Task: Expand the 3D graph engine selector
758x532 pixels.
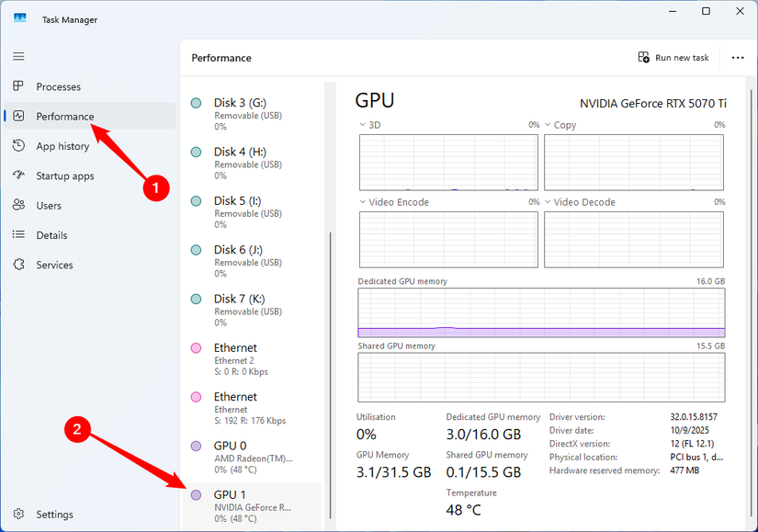Action: (362, 124)
